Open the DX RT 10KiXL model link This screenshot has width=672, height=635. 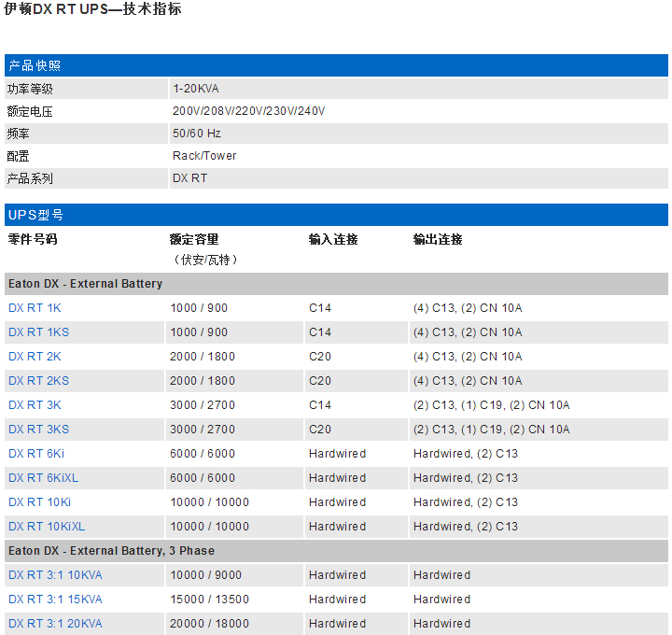[x=47, y=527]
